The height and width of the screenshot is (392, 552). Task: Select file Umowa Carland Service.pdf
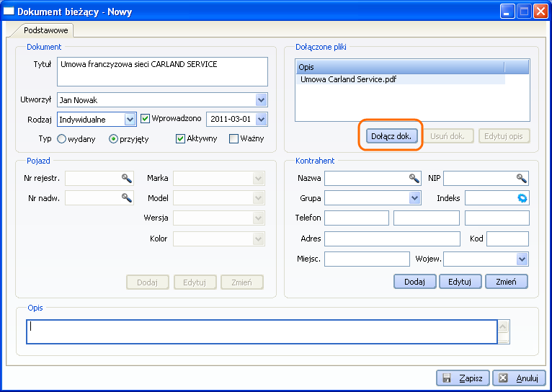[401, 79]
